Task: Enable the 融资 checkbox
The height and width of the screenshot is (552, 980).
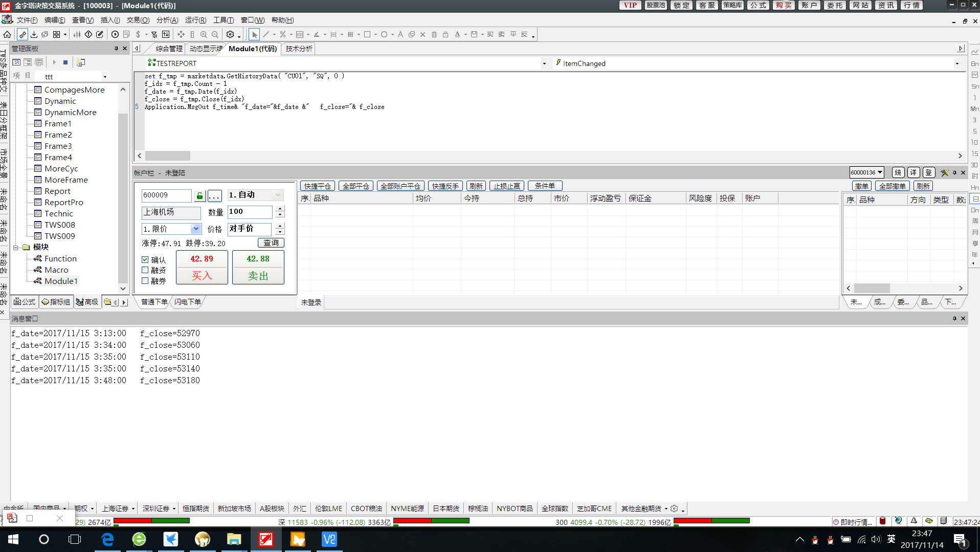Action: [x=145, y=270]
